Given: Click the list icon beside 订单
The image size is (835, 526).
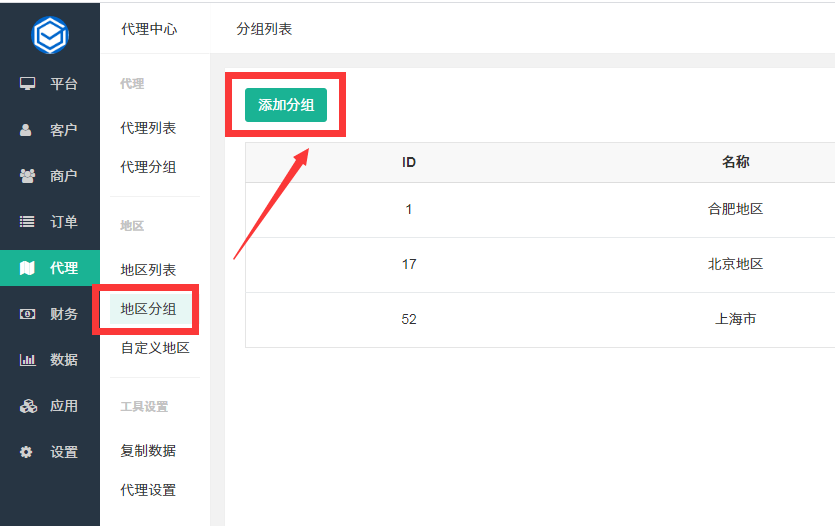Looking at the screenshot, I should pos(27,221).
